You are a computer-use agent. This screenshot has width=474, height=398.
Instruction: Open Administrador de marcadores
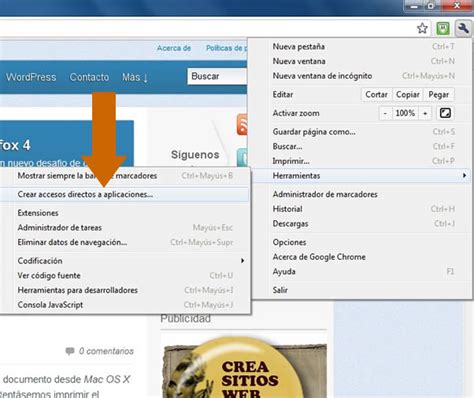(362, 194)
